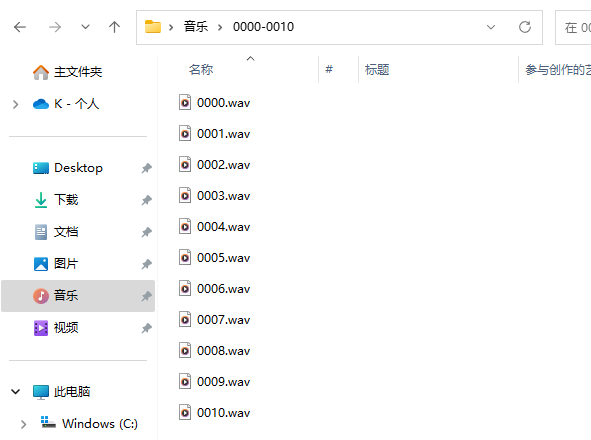Click the audio file icon of 0000.wav
This screenshot has height=440, width=591.
(x=185, y=102)
